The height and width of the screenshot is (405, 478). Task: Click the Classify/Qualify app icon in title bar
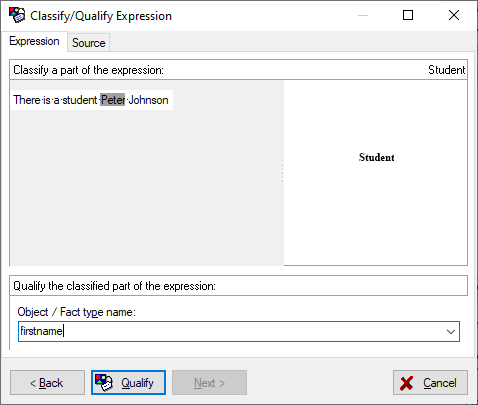[x=17, y=15]
